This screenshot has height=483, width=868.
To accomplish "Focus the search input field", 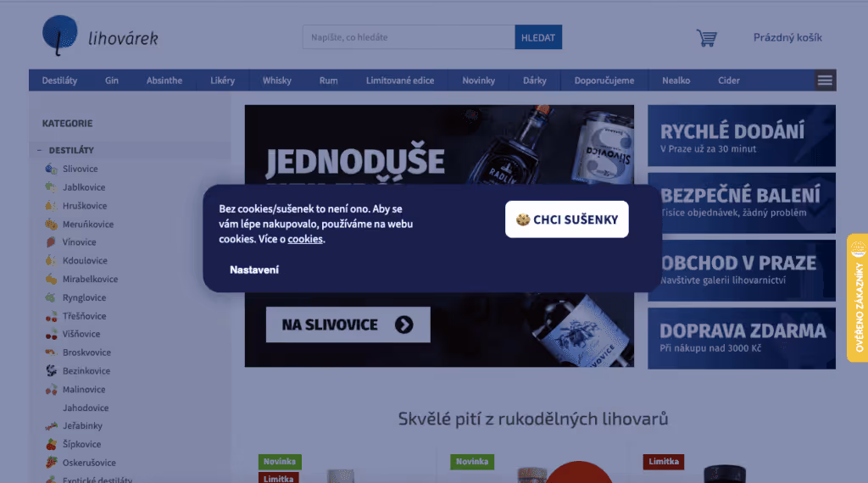I will [x=409, y=37].
